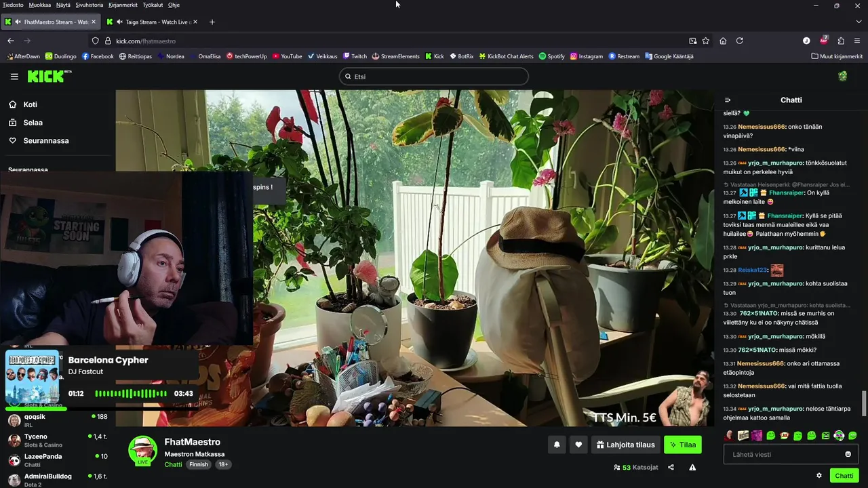The width and height of the screenshot is (868, 488).
Task: Open Muut kirjanmerkit bookmarks folder
Action: pos(837,56)
